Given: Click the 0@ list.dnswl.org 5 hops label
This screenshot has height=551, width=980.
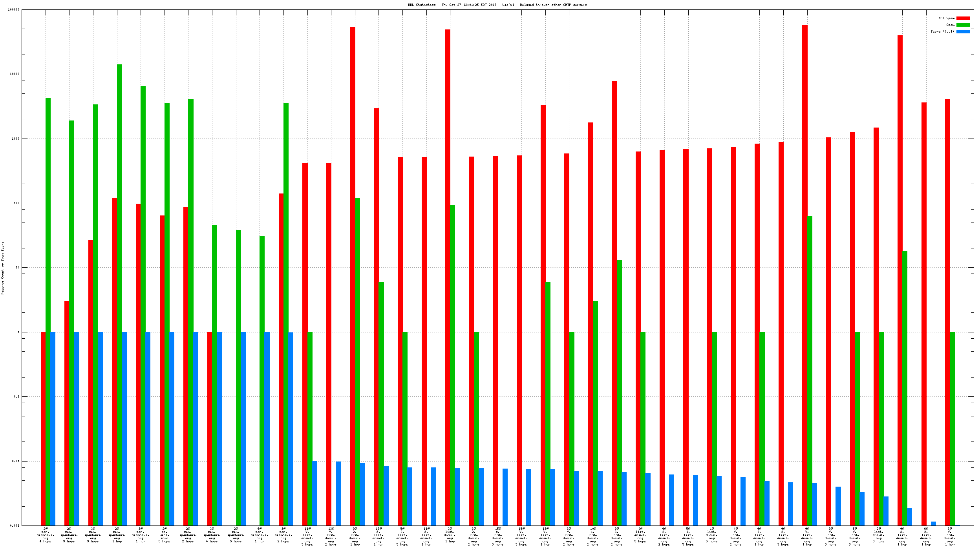Looking at the screenshot, I should [x=640, y=535].
